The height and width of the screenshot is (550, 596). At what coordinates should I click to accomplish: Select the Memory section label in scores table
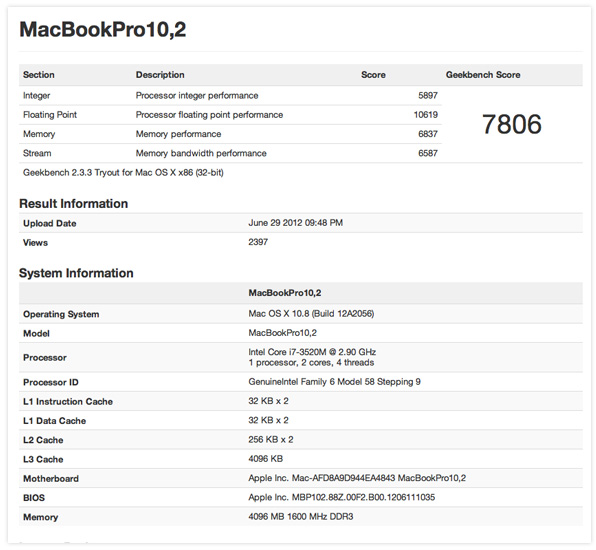click(x=39, y=134)
